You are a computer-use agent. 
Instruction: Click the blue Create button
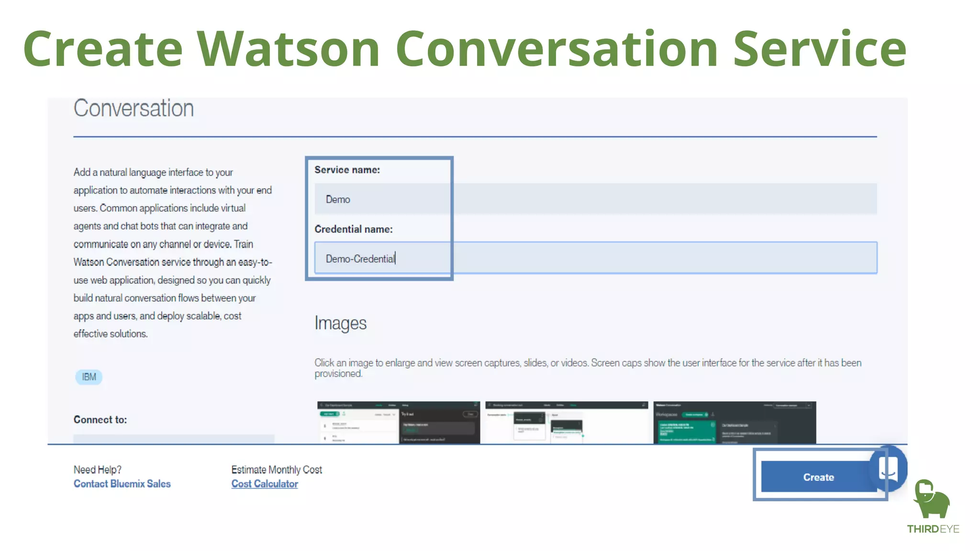[818, 477]
